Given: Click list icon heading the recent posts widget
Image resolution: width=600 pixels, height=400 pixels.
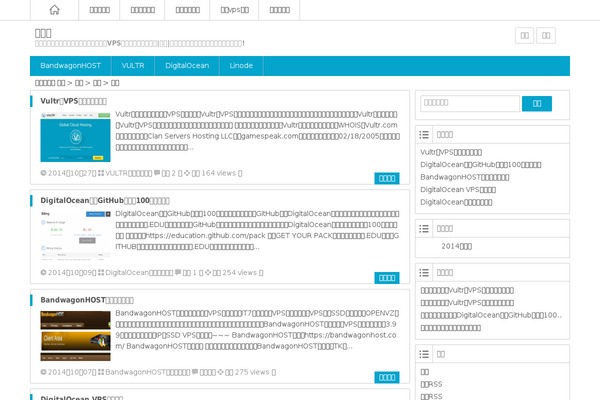Looking at the screenshot, I should coord(424,135).
